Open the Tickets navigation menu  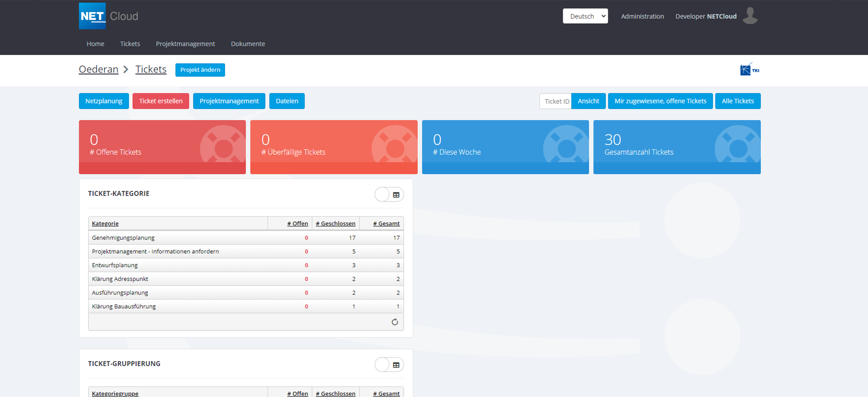click(x=130, y=43)
